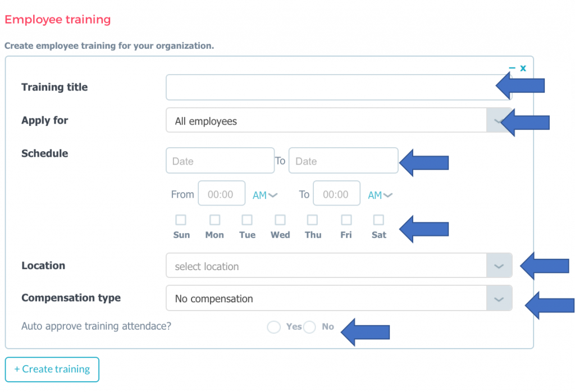Collapse the training form via minus icon
575x392 pixels.
[x=512, y=68]
